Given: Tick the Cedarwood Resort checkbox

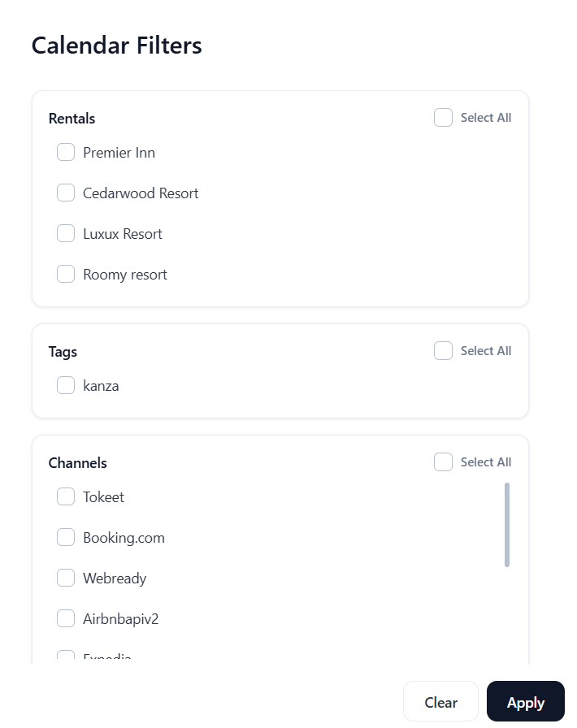Looking at the screenshot, I should tap(66, 193).
